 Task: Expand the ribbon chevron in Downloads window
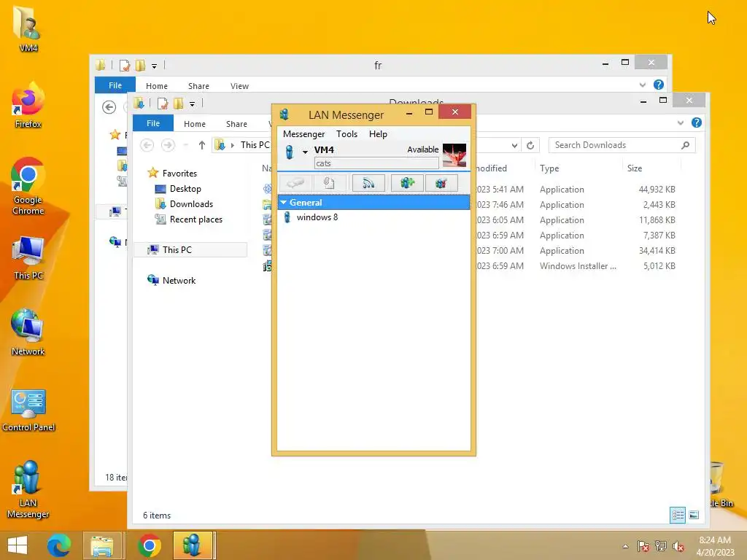[681, 122]
